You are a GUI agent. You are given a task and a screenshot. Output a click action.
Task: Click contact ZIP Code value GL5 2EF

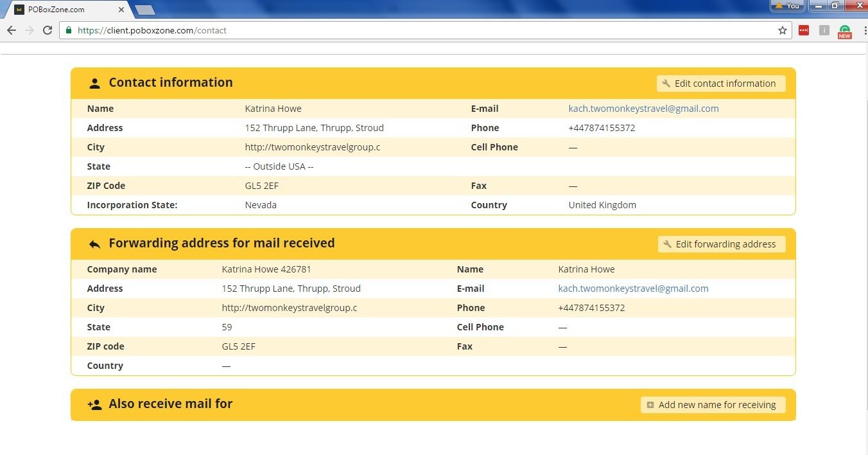[x=261, y=186]
